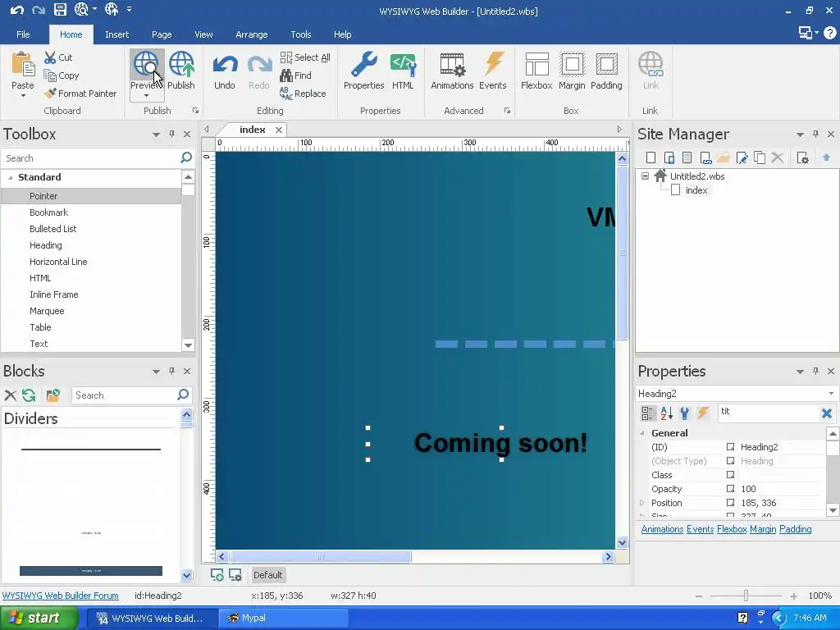840x630 pixels.
Task: Toggle the Position property marker box
Action: point(730,503)
